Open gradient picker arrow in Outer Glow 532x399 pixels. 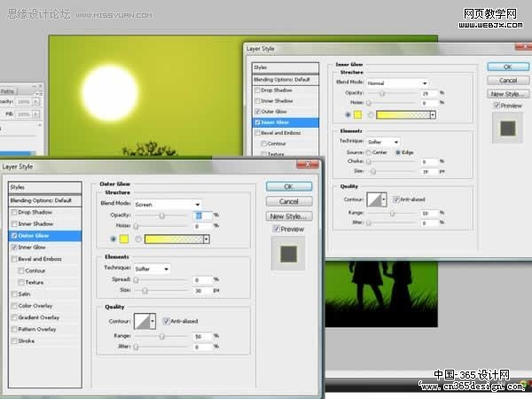[x=207, y=239]
